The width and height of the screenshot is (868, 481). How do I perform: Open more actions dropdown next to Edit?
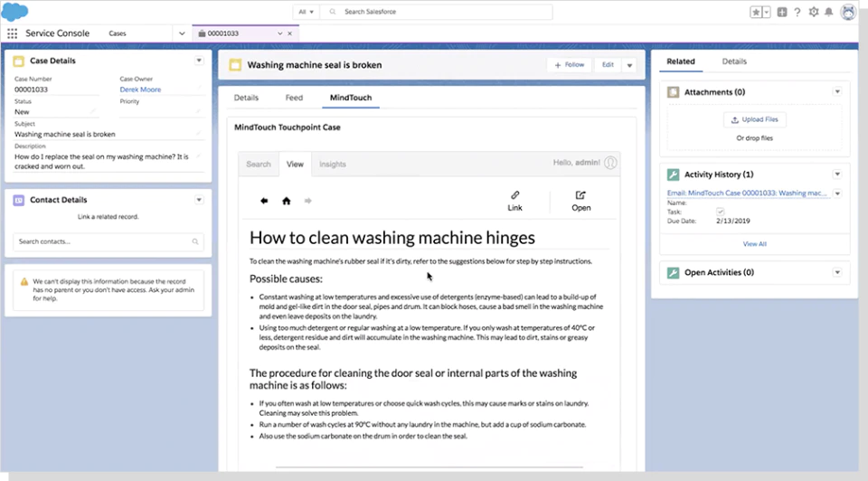[629, 65]
